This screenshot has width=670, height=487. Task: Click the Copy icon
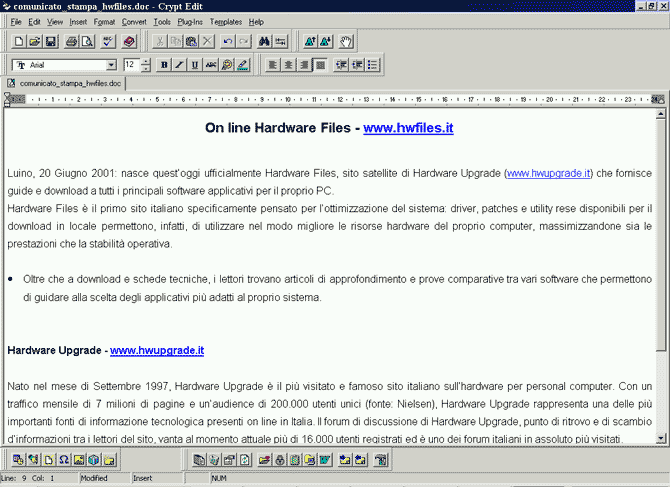pos(175,41)
